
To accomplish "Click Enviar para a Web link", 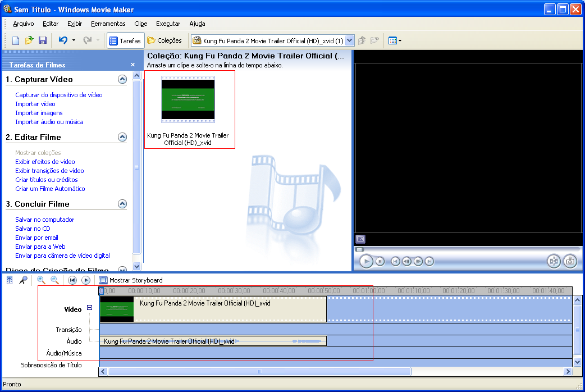I will pyautogui.click(x=40, y=247).
